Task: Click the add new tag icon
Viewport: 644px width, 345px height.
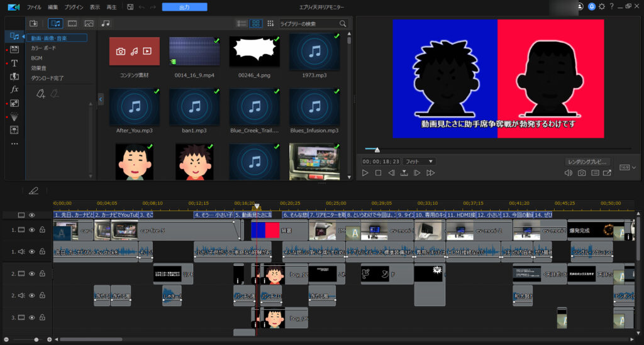Action: pyautogui.click(x=41, y=94)
